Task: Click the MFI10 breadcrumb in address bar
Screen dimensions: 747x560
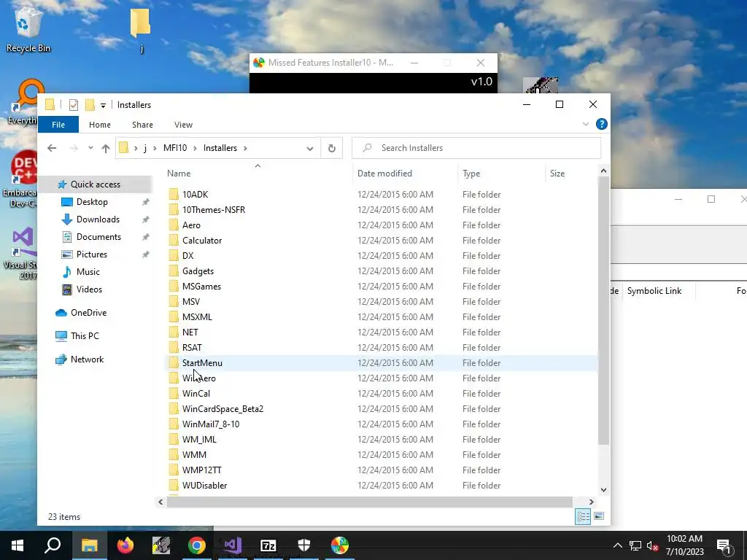Action: tap(175, 148)
